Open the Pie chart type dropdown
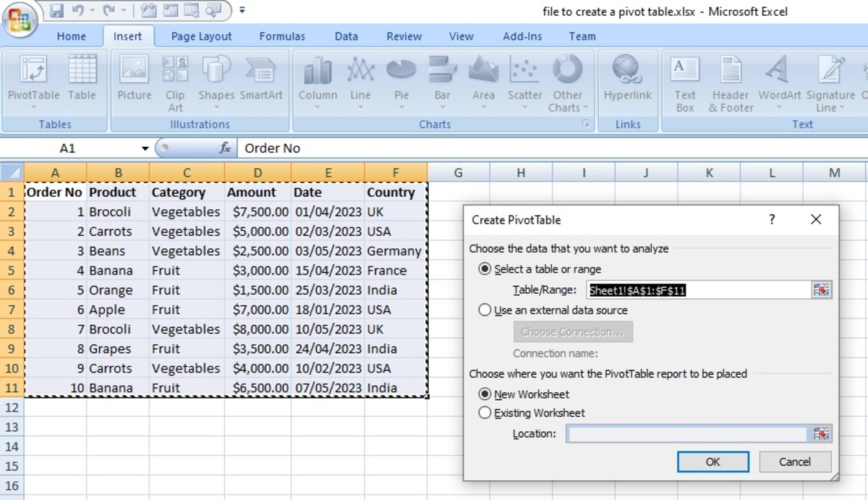The height and width of the screenshot is (500, 868). pyautogui.click(x=401, y=108)
